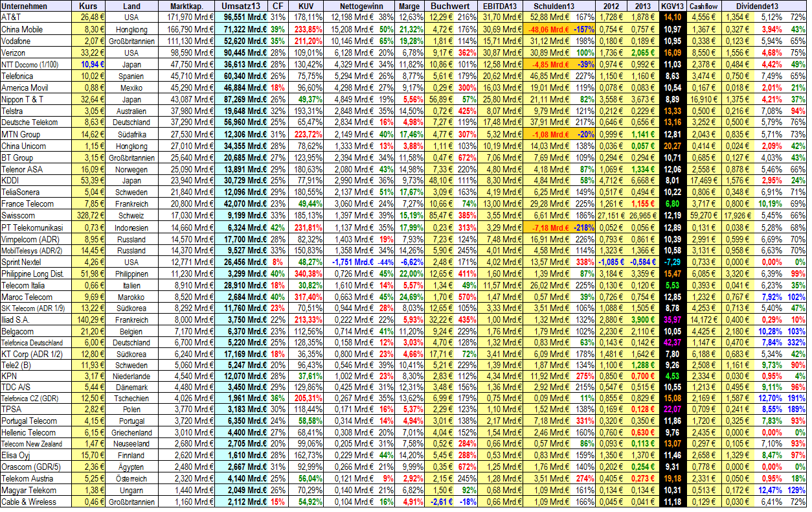Select the Kurs column header
Image resolution: width=812 pixels, height=512 pixels.
pos(87,6)
